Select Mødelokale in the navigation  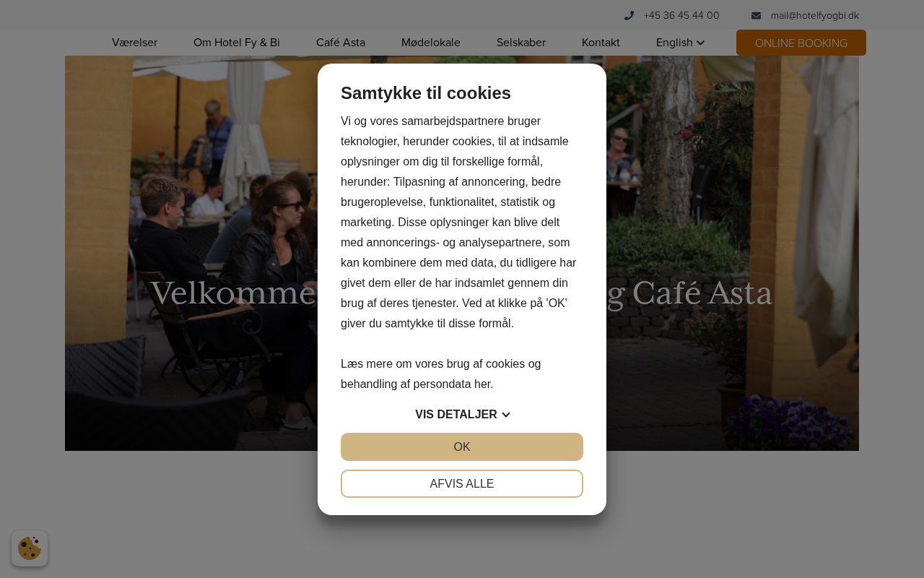431,43
